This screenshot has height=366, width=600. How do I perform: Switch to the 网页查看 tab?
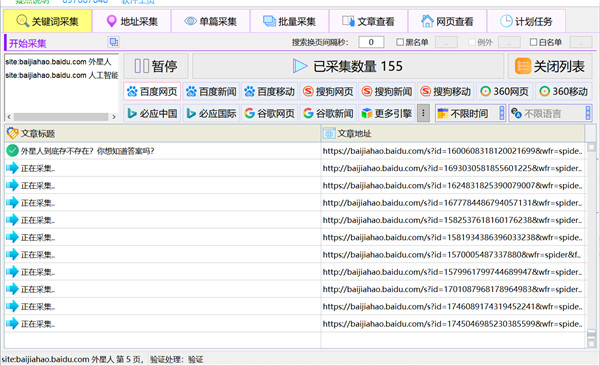[447, 21]
